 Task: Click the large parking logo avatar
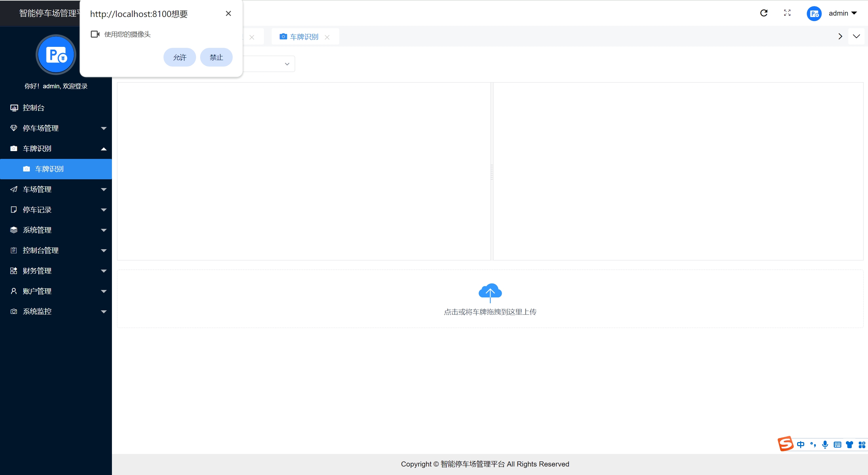tap(56, 55)
